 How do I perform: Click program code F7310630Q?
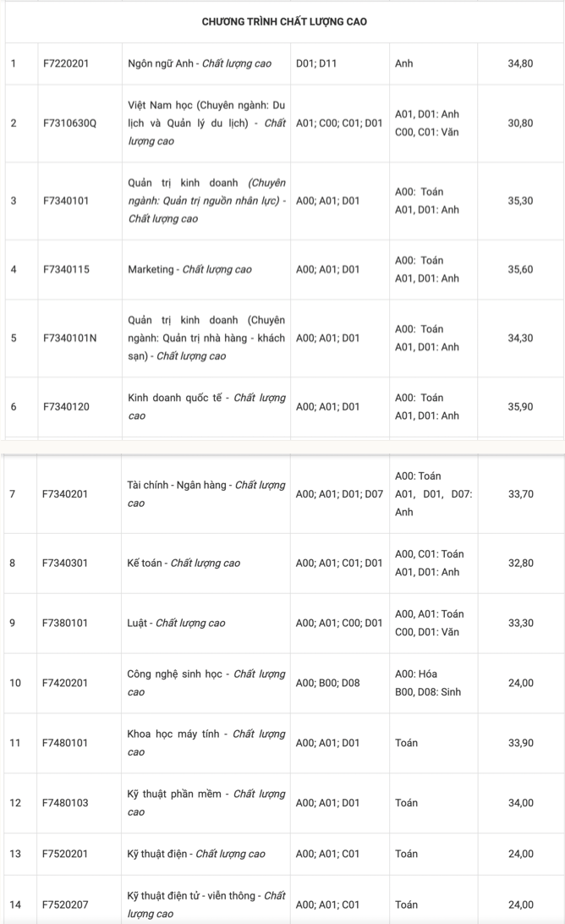pyautogui.click(x=70, y=123)
